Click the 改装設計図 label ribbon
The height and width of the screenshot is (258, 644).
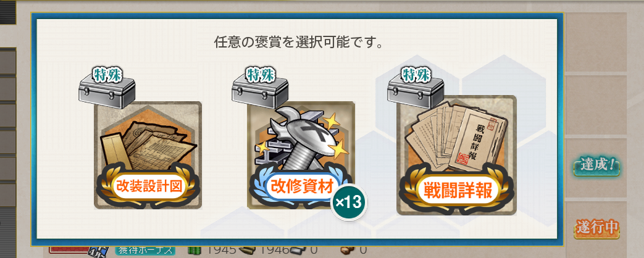pyautogui.click(x=148, y=187)
